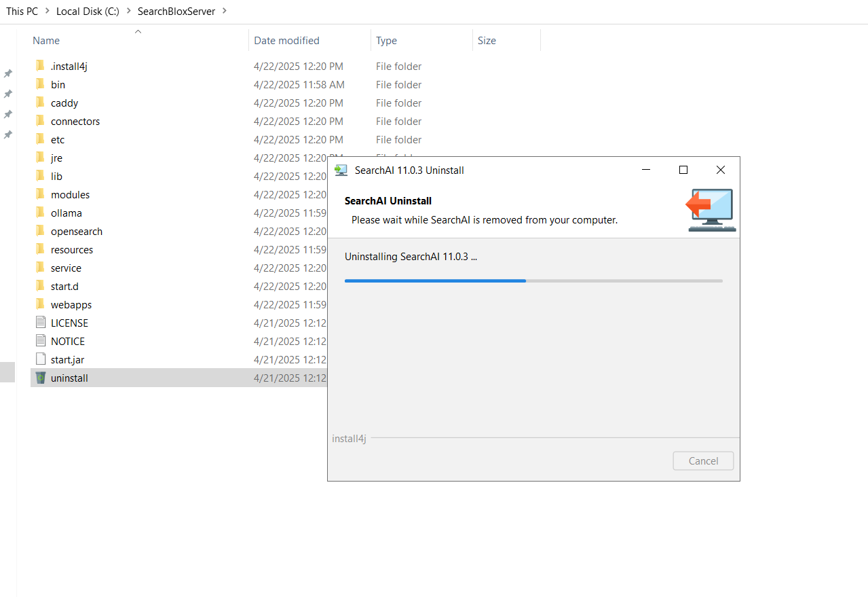Select the start.jar file icon

click(40, 359)
